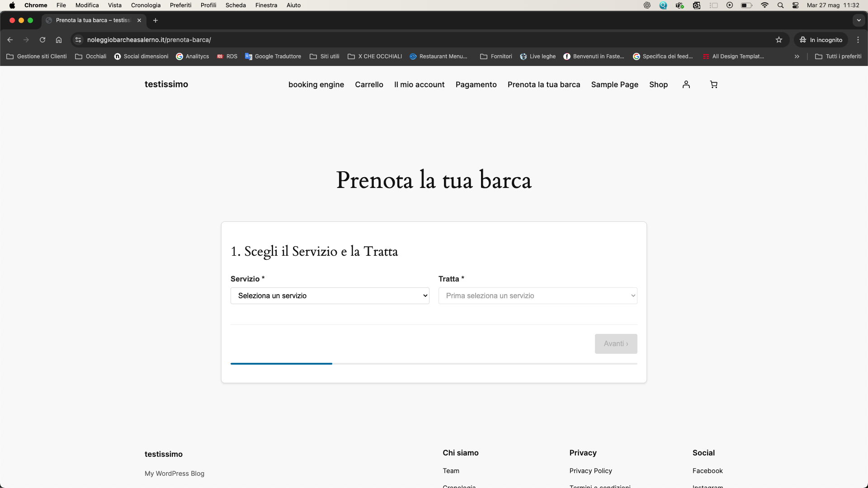Viewport: 868px width, 488px height.
Task: Expand hidden bookmarks overflow chevron
Action: click(x=797, y=56)
